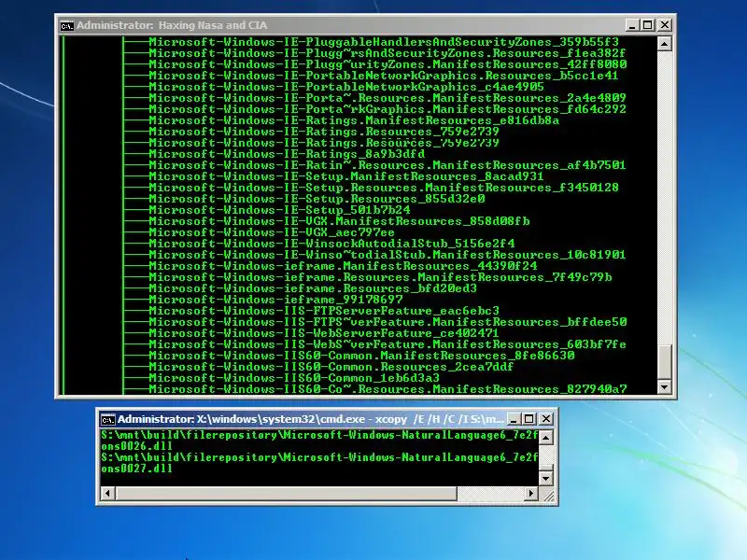Image resolution: width=747 pixels, height=560 pixels.
Task: Minimize the xcopy cmd.exe window
Action: (513, 419)
